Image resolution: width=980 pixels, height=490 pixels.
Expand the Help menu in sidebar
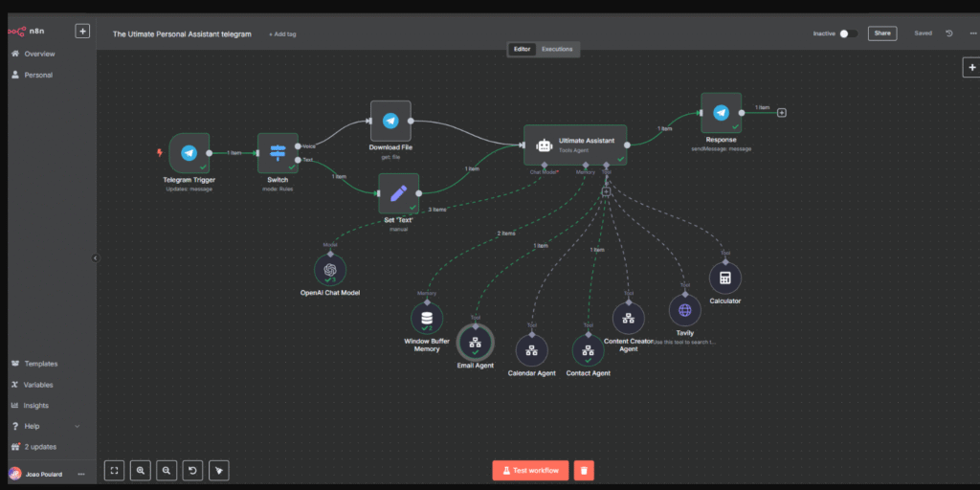pyautogui.click(x=77, y=426)
